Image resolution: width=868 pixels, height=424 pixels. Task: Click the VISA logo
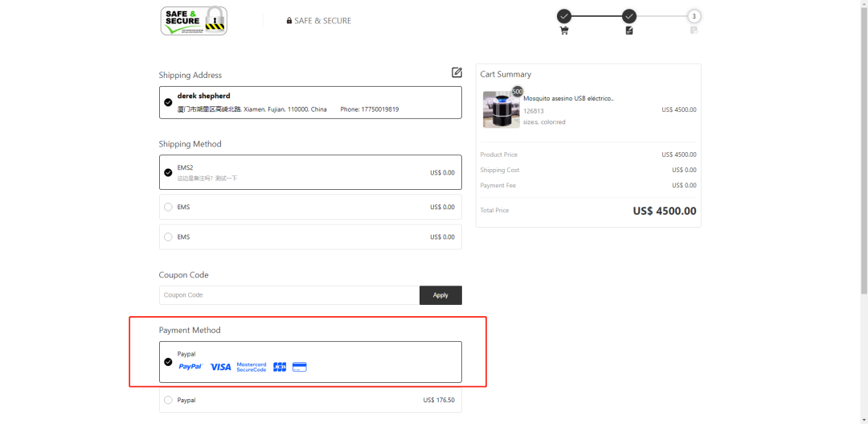tap(220, 367)
